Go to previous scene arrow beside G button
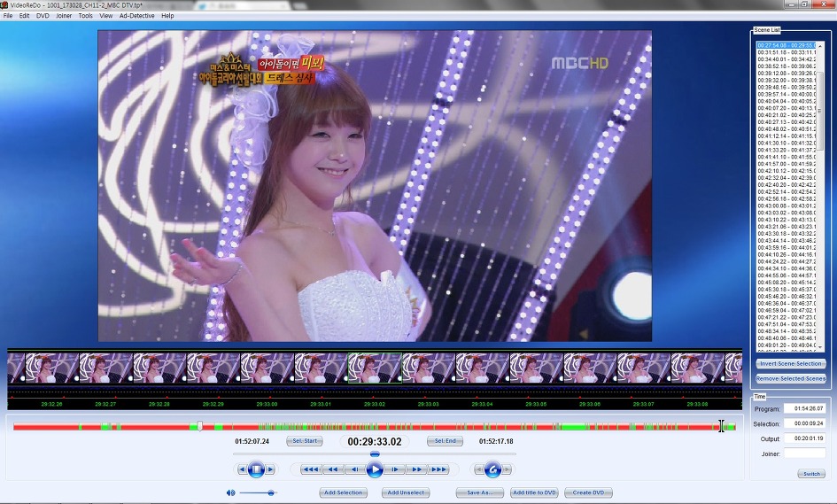Viewport: 837px width, 504px height. (x=479, y=469)
